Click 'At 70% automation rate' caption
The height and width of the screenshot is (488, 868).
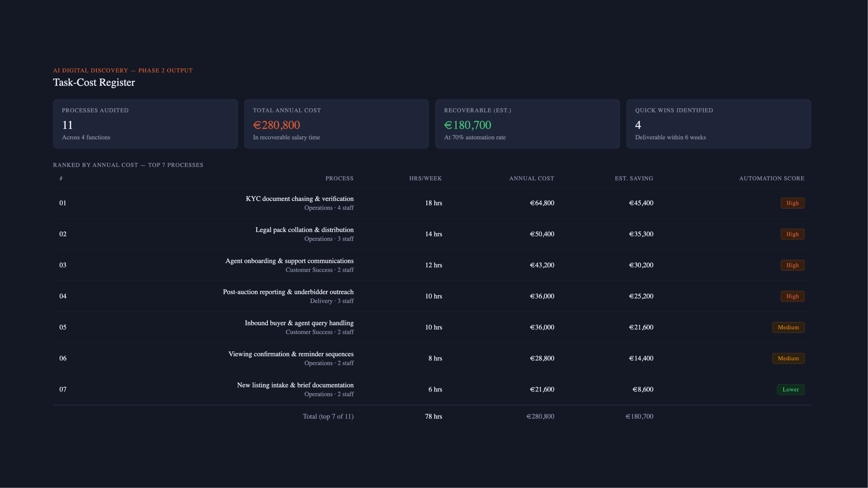(x=475, y=137)
